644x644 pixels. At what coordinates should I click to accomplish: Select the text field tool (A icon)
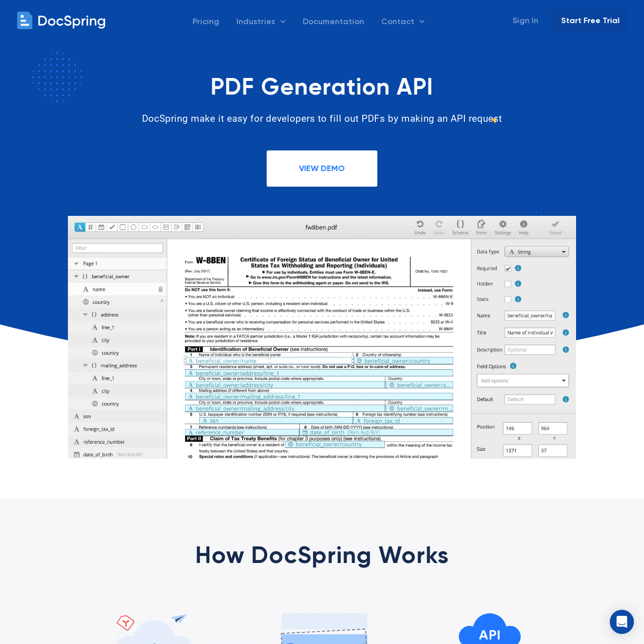point(80,227)
